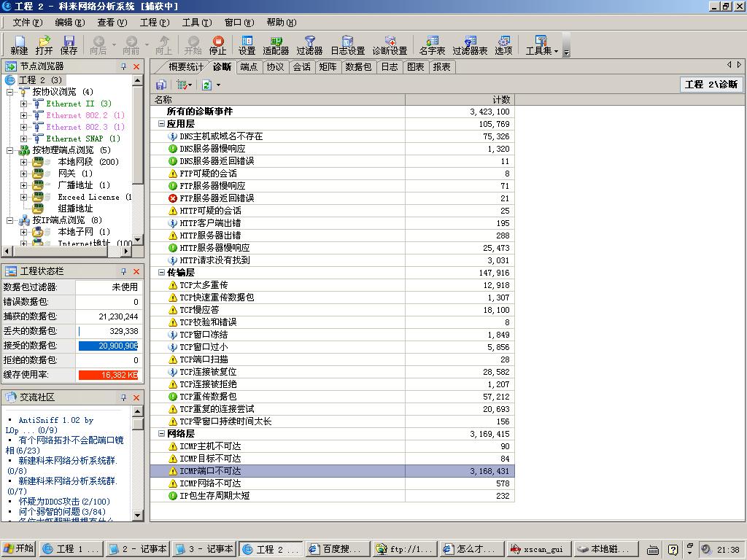Screen dimensions: 747x560
Task: Expand the Ethernet II tree node
Action: (x=23, y=104)
